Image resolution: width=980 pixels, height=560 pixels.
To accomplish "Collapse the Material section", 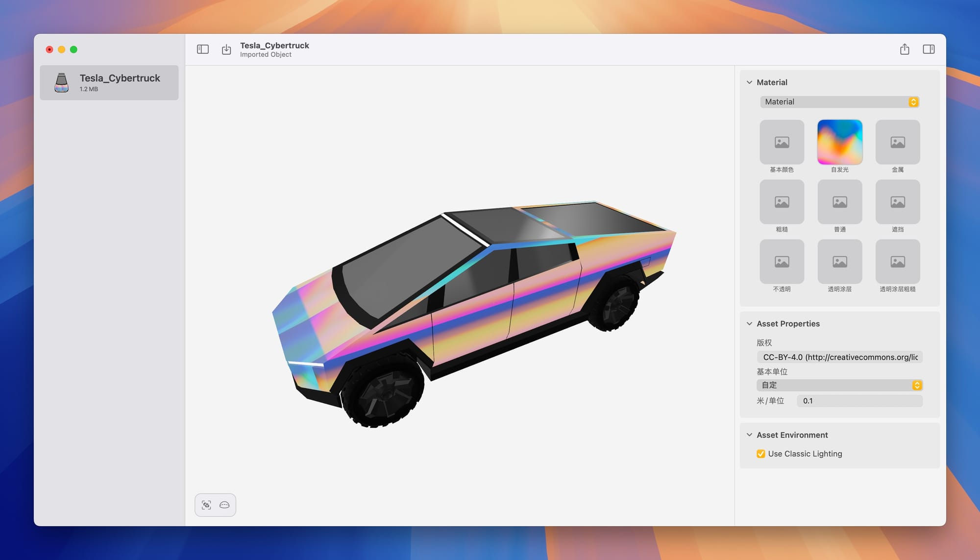I will click(x=749, y=82).
